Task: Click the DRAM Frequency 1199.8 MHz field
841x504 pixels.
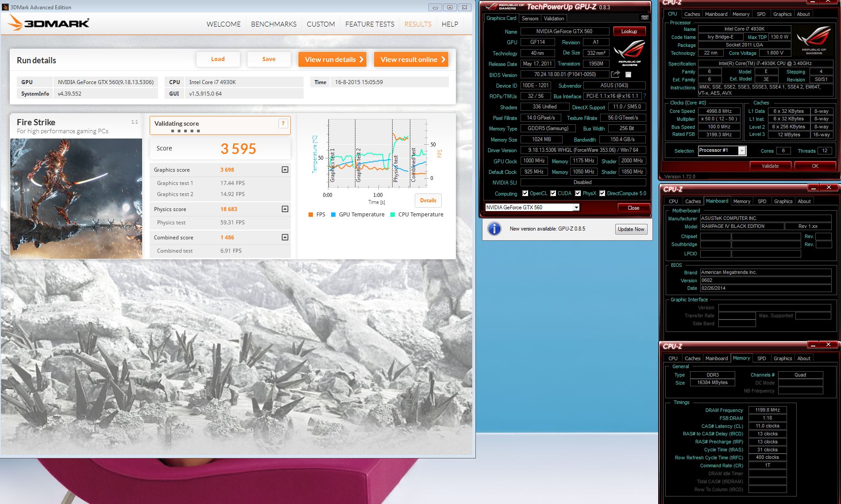Action: (x=768, y=410)
